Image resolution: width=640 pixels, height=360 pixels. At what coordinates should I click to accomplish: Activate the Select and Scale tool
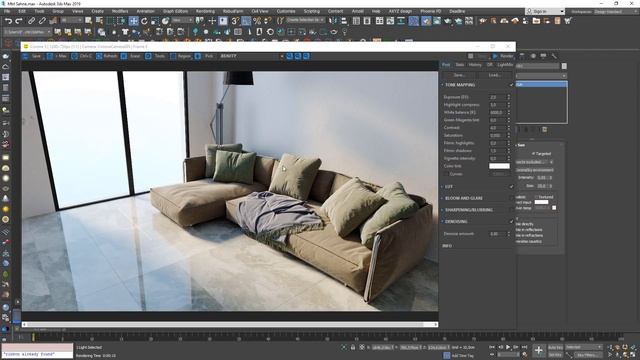coord(155,21)
